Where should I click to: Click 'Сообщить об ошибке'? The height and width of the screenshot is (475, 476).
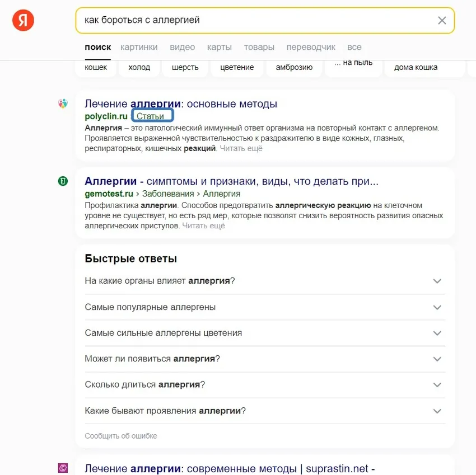(x=121, y=435)
